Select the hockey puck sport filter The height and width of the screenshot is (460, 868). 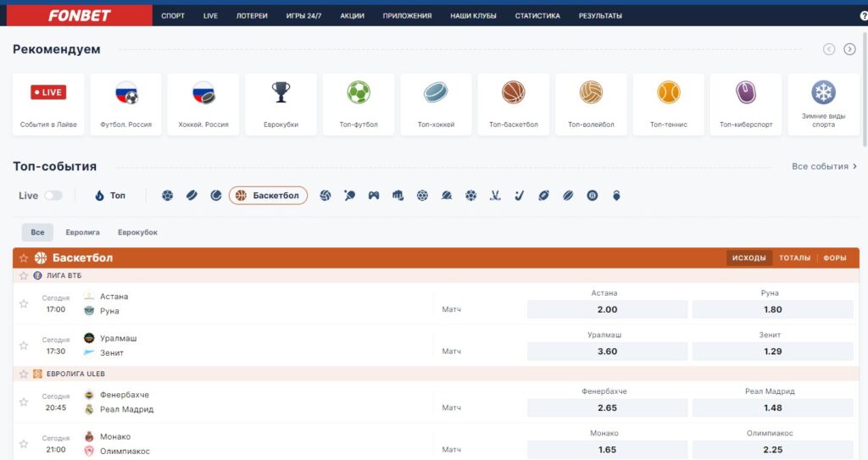192,196
